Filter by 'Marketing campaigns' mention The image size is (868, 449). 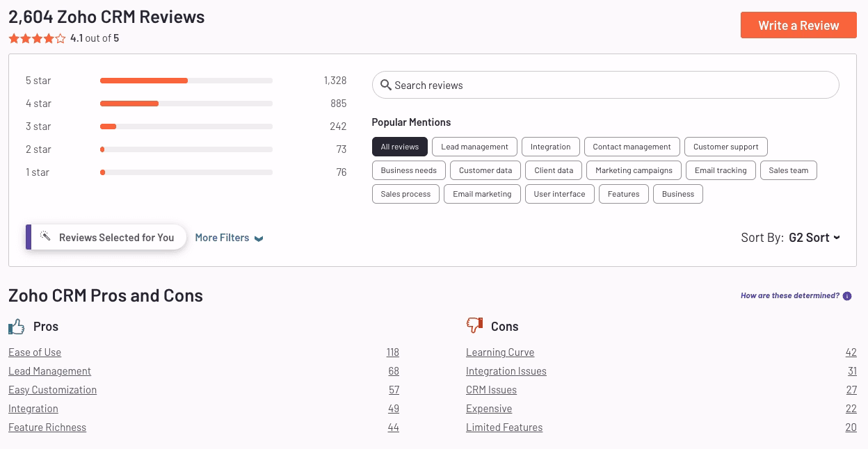click(634, 170)
